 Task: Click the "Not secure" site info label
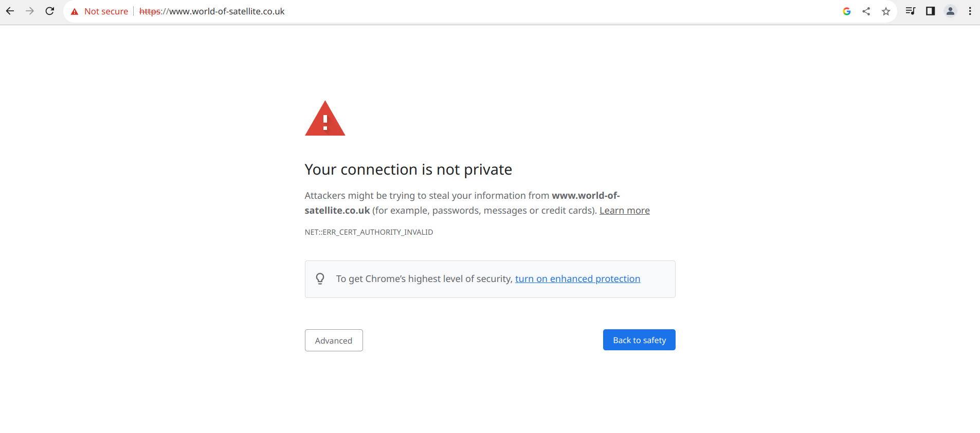(106, 11)
